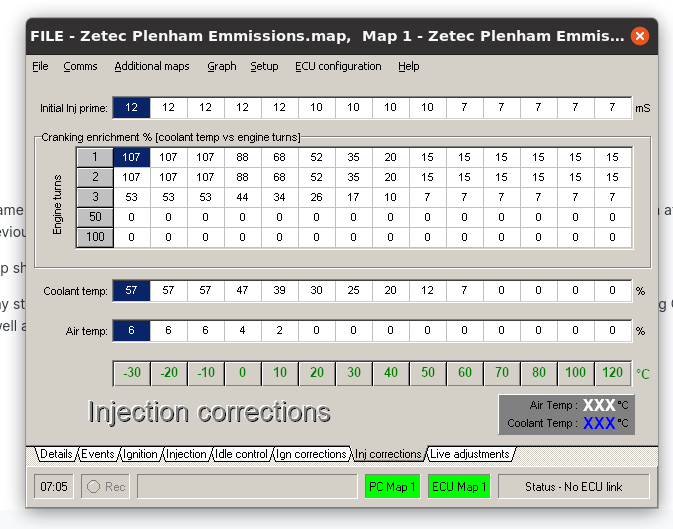Select cranking cell 52 in engine turns row 2
The height and width of the screenshot is (529, 673).
[x=316, y=177]
